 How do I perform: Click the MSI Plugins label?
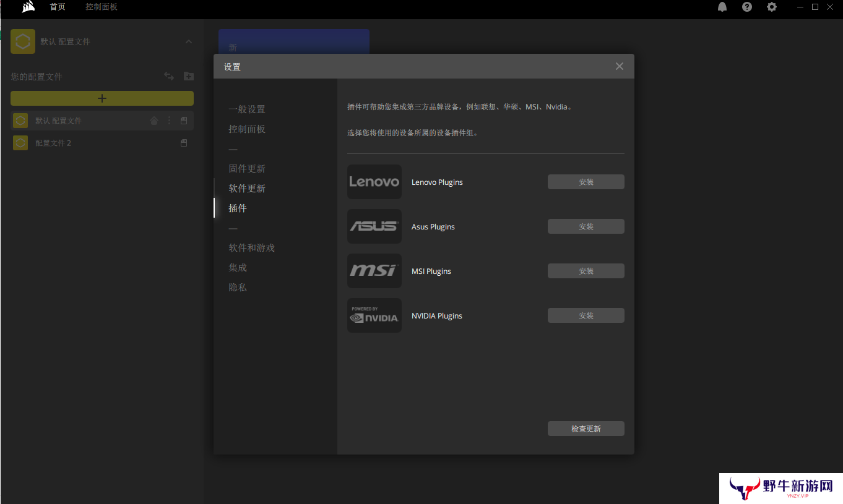[431, 271]
